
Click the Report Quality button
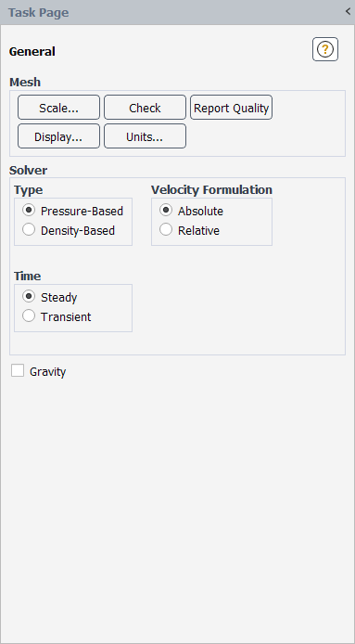(x=231, y=108)
